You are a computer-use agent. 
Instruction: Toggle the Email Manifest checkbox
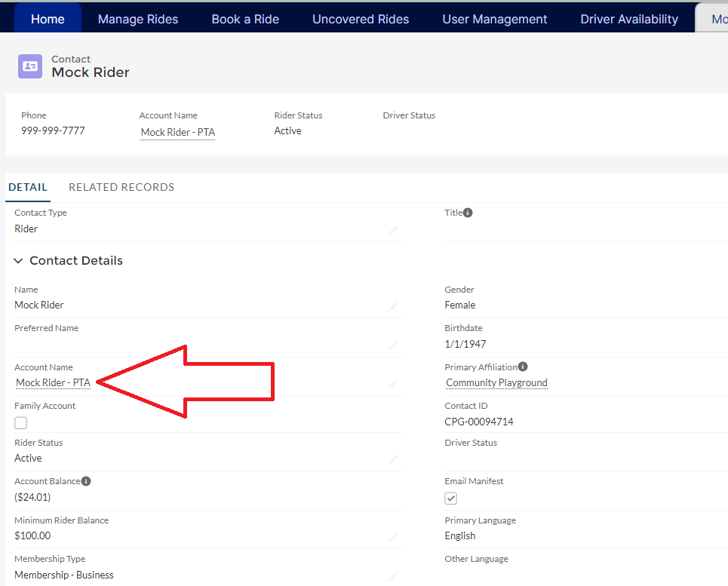(451, 499)
